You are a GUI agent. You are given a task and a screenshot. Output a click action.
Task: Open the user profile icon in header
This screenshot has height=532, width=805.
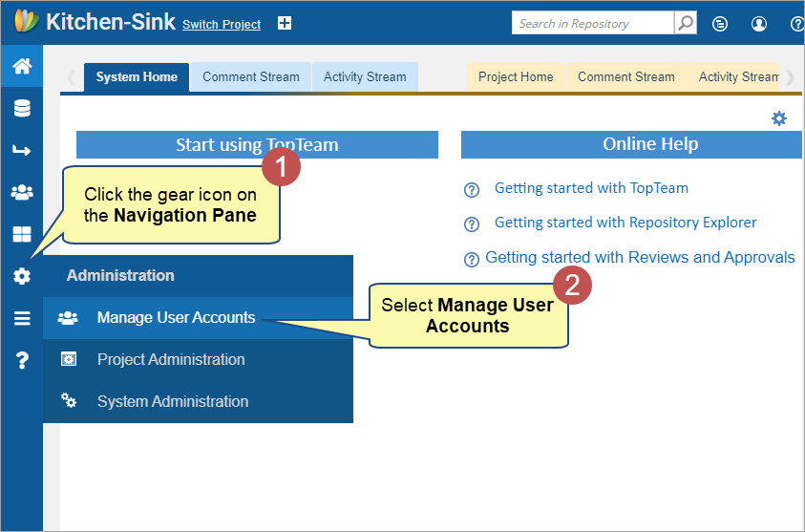pos(759,24)
